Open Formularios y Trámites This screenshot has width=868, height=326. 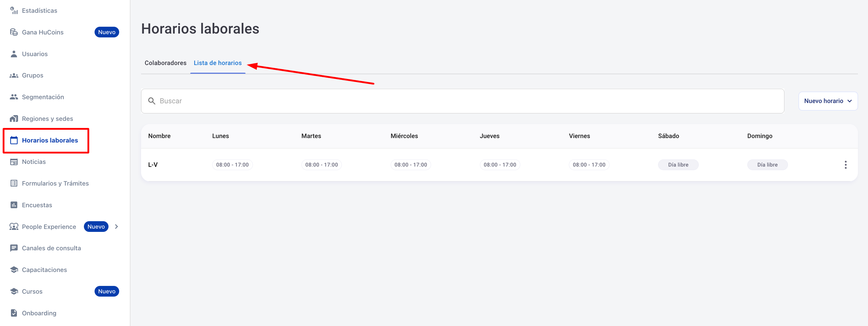(x=55, y=183)
